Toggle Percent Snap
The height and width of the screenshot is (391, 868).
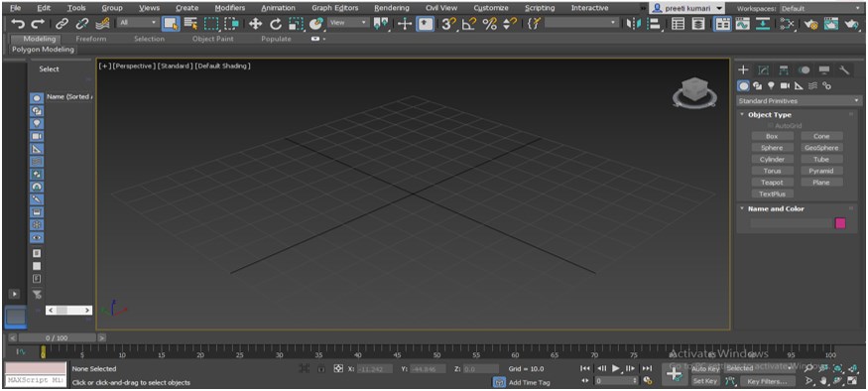489,23
